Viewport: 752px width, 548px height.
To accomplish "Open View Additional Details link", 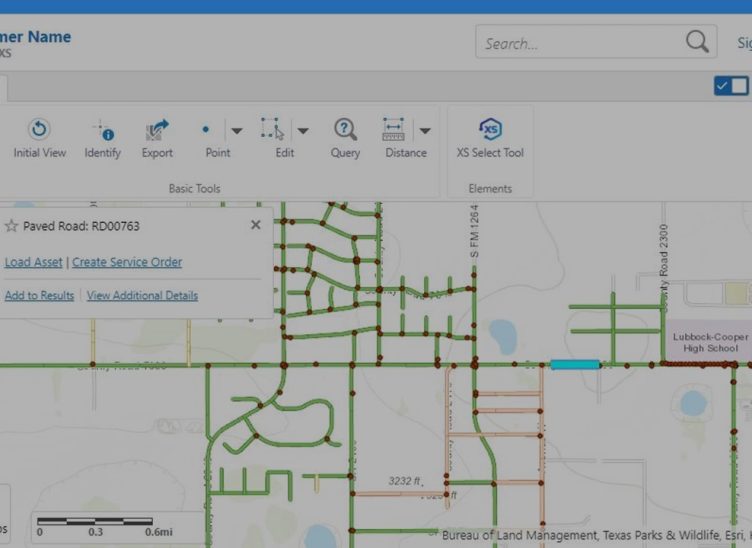I will point(142,296).
